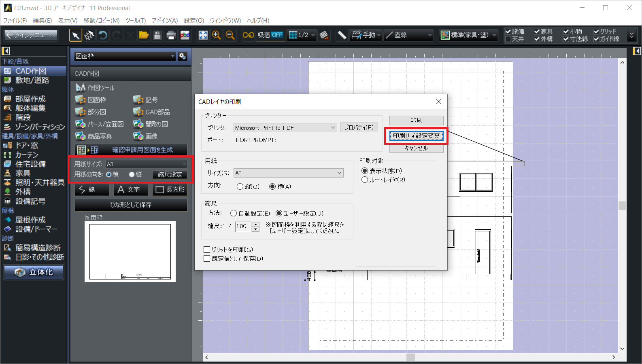The image size is (642, 364).
Task: Click the undo arrow icon in toolbar
Action: click(x=103, y=36)
